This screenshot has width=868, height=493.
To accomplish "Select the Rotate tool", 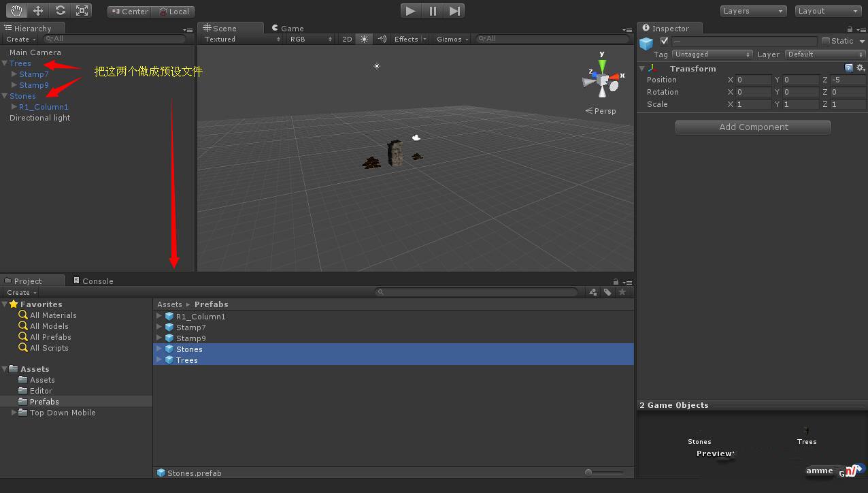I will point(61,11).
